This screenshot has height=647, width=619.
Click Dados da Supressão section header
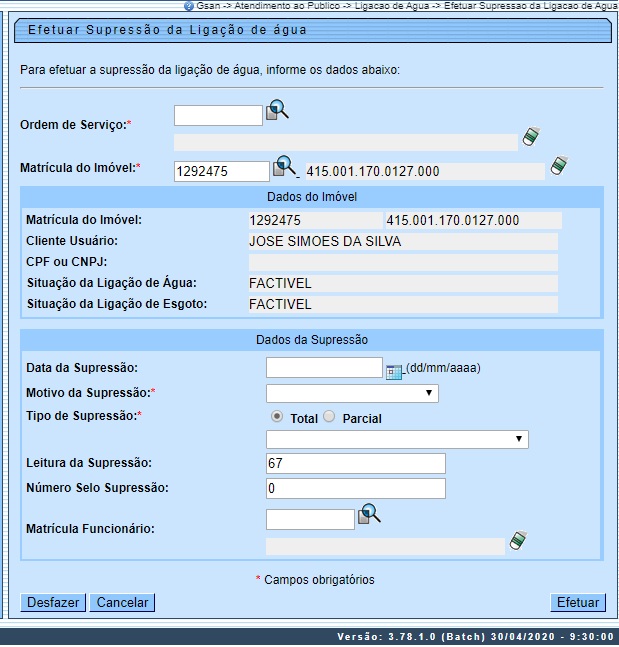312,340
